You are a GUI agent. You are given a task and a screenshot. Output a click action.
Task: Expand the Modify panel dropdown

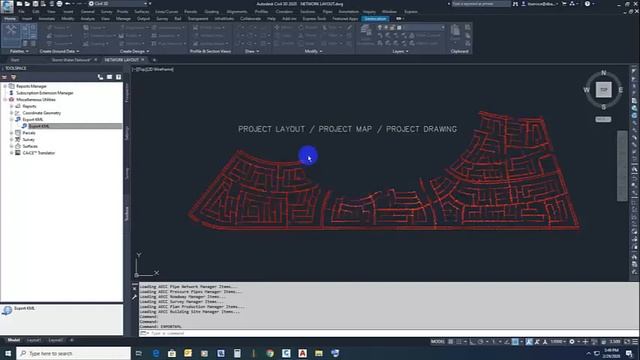tap(313, 51)
